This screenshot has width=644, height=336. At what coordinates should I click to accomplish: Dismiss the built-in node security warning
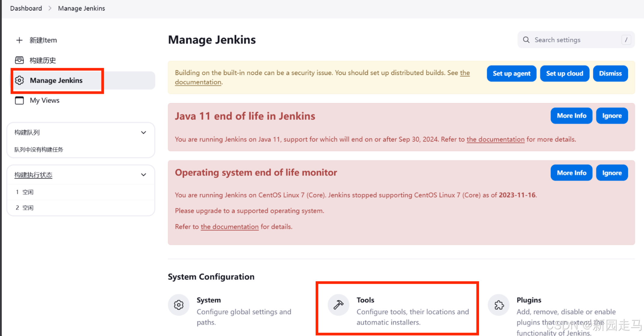[x=610, y=73]
